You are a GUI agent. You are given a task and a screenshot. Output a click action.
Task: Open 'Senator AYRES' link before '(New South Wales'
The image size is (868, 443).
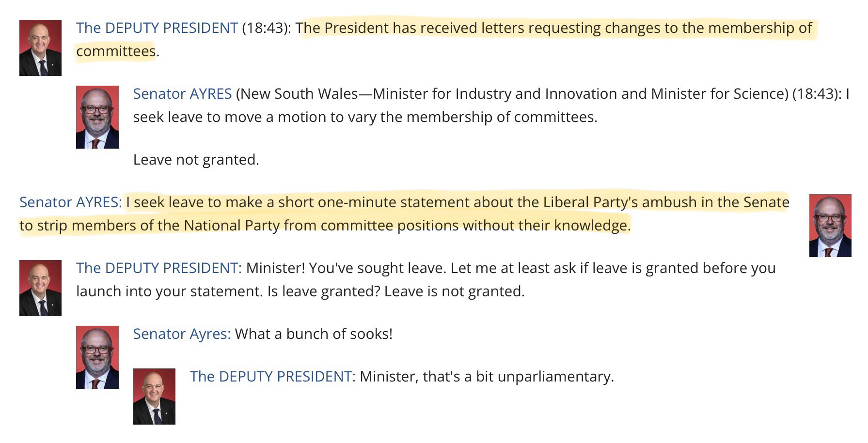[x=182, y=94]
